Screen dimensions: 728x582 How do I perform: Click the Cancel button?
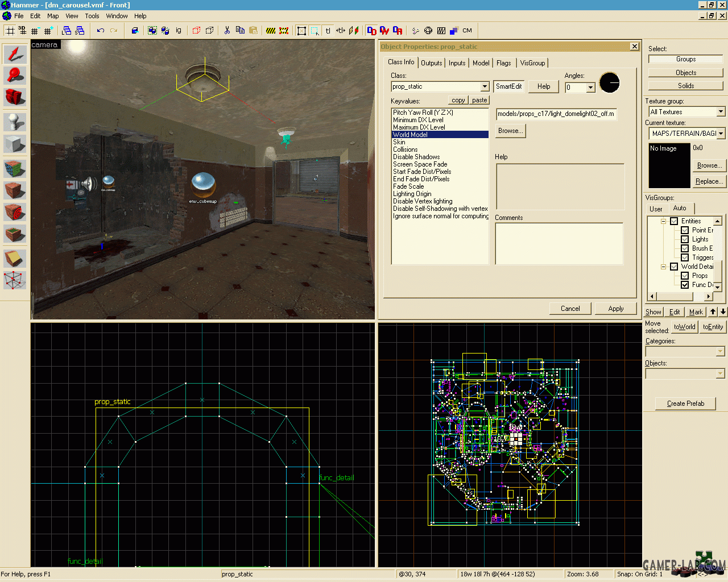tap(570, 309)
